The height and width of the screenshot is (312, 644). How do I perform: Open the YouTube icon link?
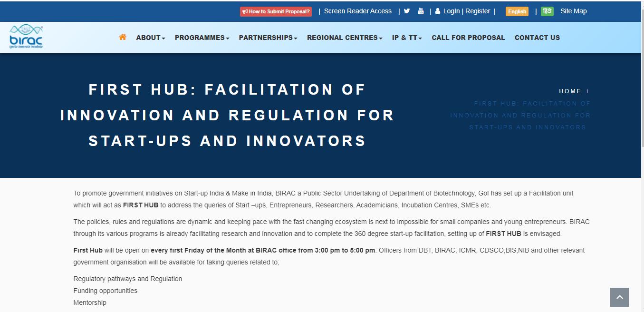coord(421,11)
